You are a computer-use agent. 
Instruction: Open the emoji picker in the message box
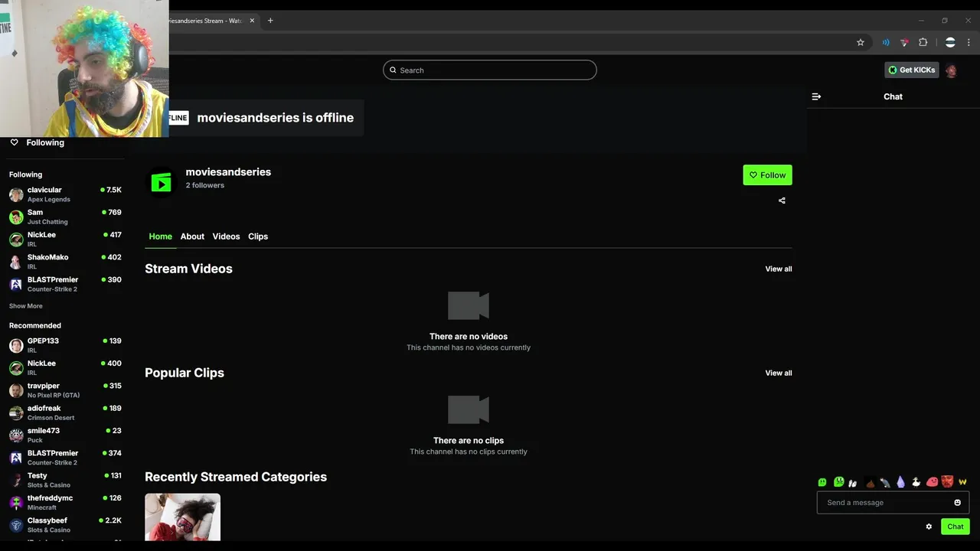click(x=957, y=503)
